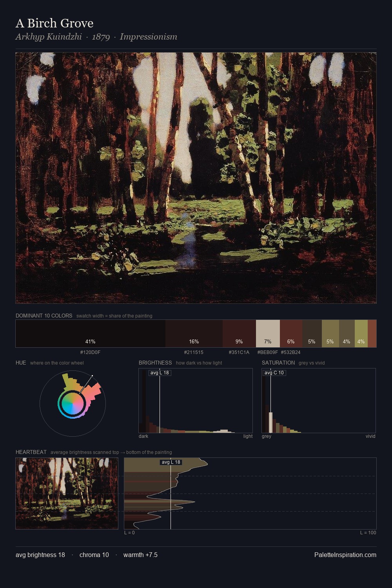Click the "chroma 10" footer stat

click(94, 555)
